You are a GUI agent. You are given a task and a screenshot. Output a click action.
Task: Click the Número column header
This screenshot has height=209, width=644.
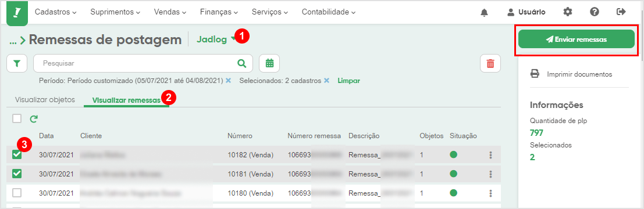[240, 136]
